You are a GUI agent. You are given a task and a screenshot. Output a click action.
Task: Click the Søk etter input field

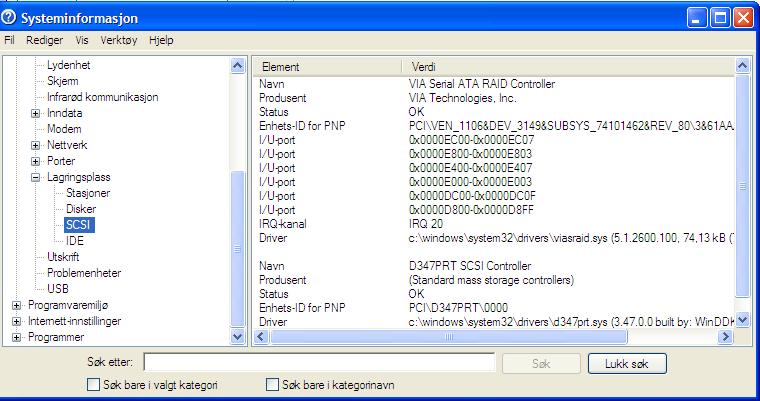pos(319,363)
